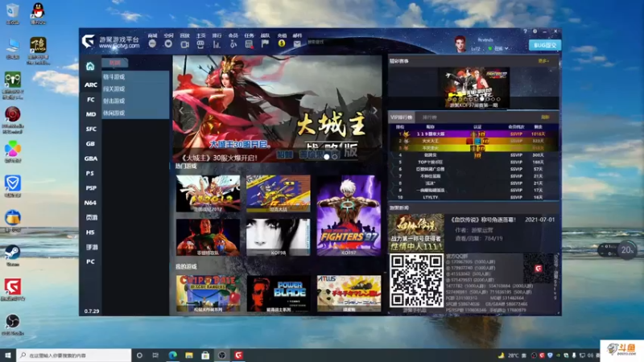Open Recycle Bin on the desktop
644x362 pixels.
(x=13, y=13)
